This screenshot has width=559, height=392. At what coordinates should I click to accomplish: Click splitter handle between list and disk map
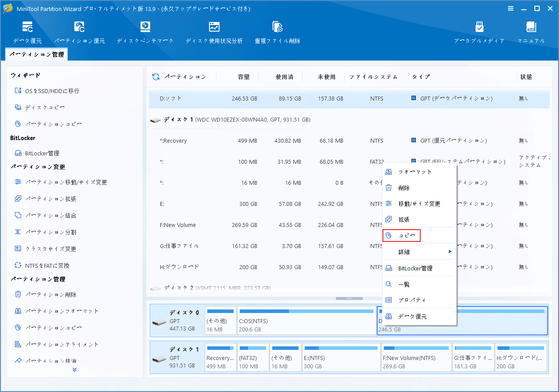(349, 298)
